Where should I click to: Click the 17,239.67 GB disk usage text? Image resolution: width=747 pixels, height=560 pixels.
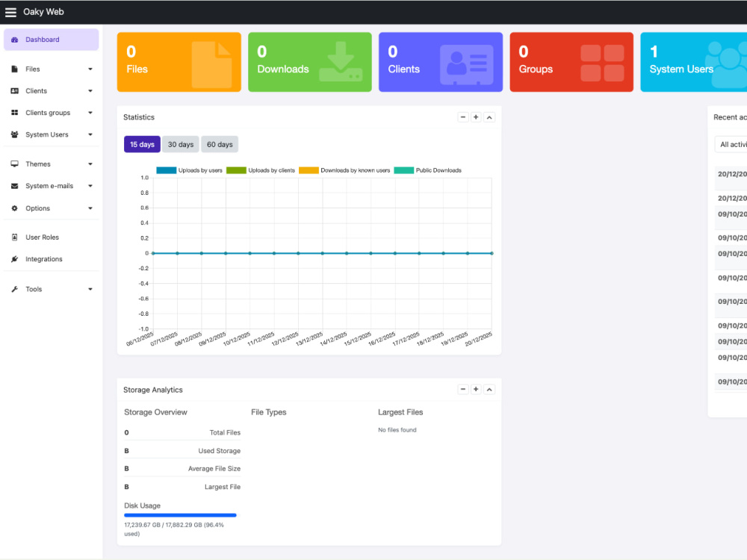point(174,529)
